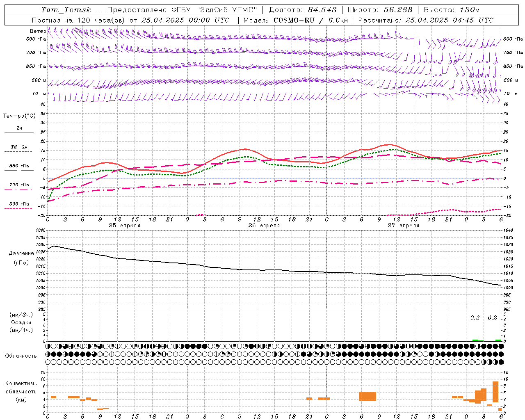
Task: Select the "ЗапСиб УГМС" provider text
Action: (x=226, y=10)
